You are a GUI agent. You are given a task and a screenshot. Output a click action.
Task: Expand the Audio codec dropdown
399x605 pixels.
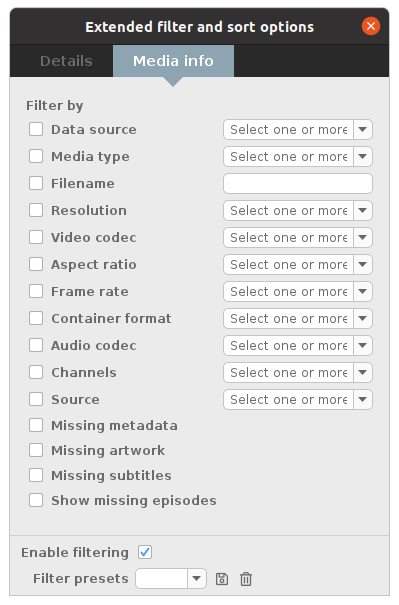[298, 345]
